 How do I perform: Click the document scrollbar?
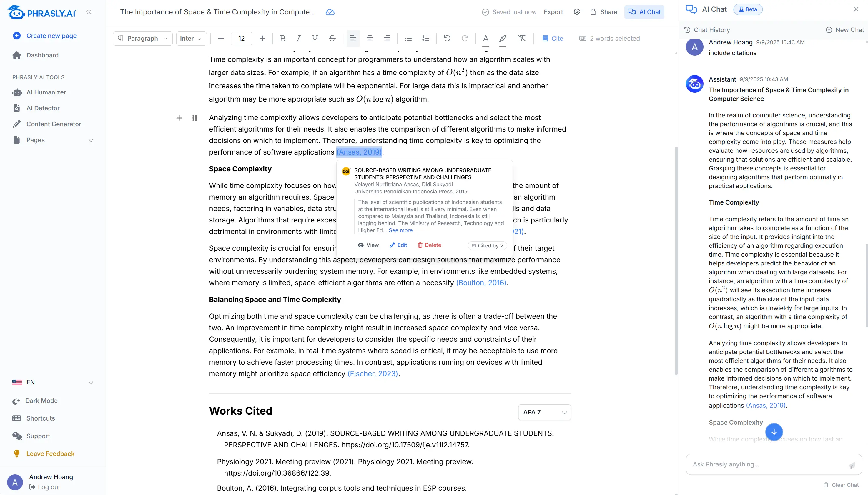[676, 260]
